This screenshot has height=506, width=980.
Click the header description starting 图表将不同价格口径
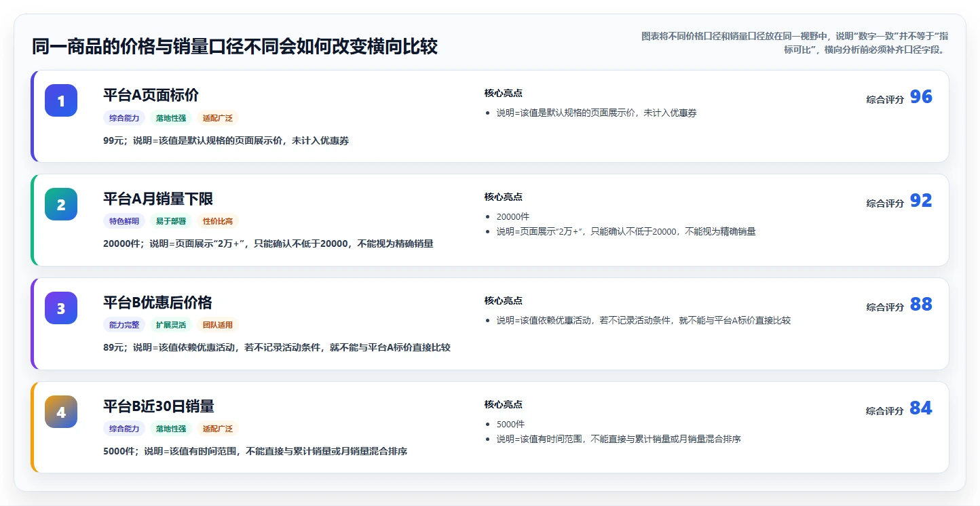(x=795, y=43)
